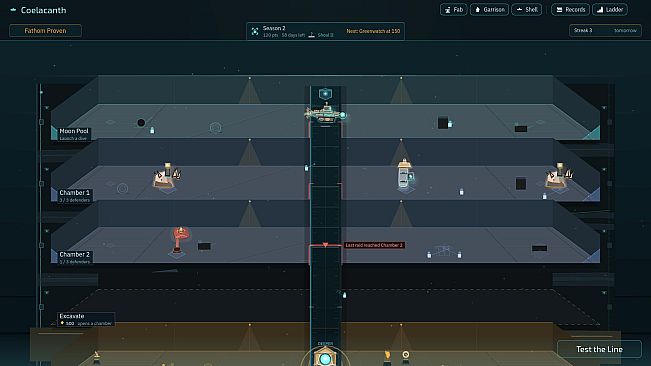Open the Records panel
This screenshot has width=651, height=366.
(x=570, y=10)
